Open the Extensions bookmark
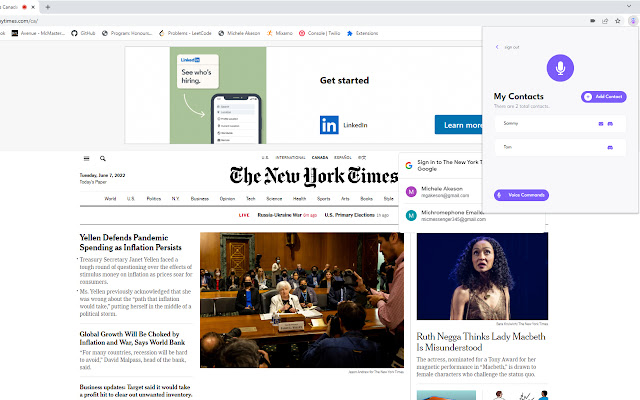 [x=362, y=33]
